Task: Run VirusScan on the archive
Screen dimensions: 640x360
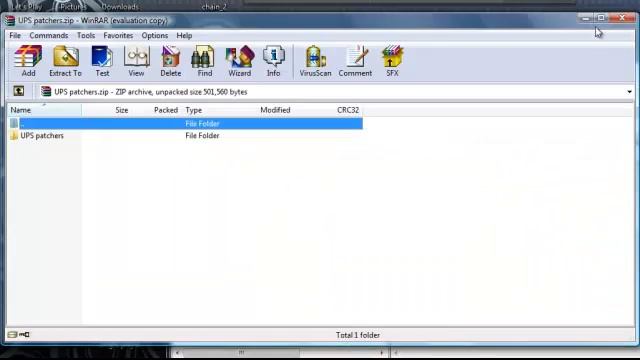Action: point(315,61)
